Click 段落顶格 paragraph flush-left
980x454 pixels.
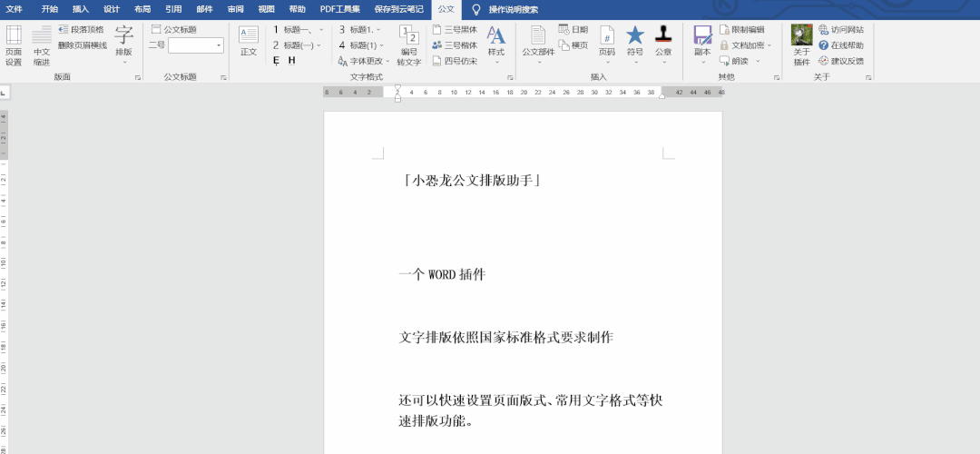coord(82,29)
